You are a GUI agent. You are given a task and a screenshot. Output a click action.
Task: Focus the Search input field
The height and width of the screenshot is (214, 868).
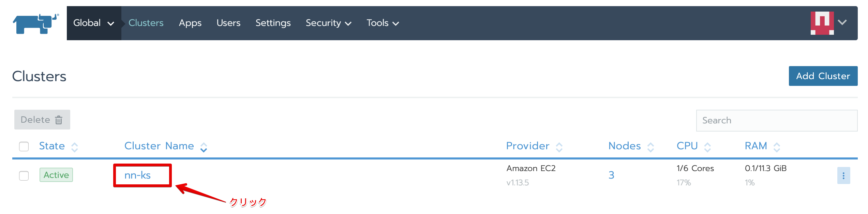(x=776, y=120)
